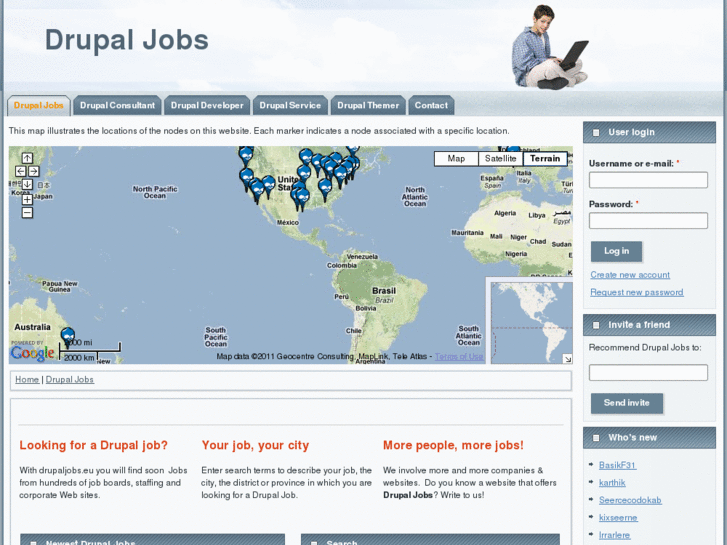Switch map to Terrain view
Image resolution: width=727 pixels, height=545 pixels.
click(x=545, y=159)
